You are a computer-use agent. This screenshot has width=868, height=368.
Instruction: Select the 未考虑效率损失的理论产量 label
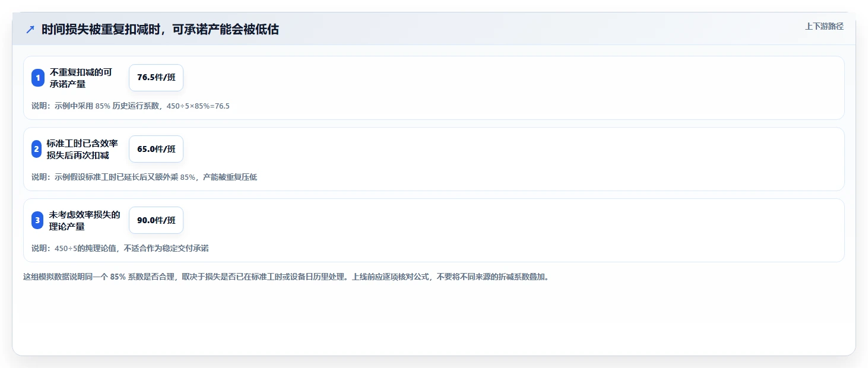coord(85,220)
